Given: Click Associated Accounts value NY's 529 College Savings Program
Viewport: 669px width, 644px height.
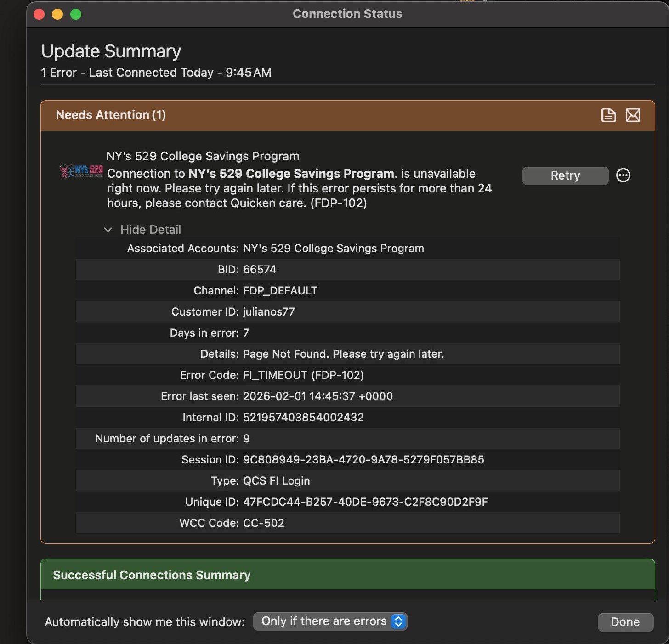Looking at the screenshot, I should point(334,249).
